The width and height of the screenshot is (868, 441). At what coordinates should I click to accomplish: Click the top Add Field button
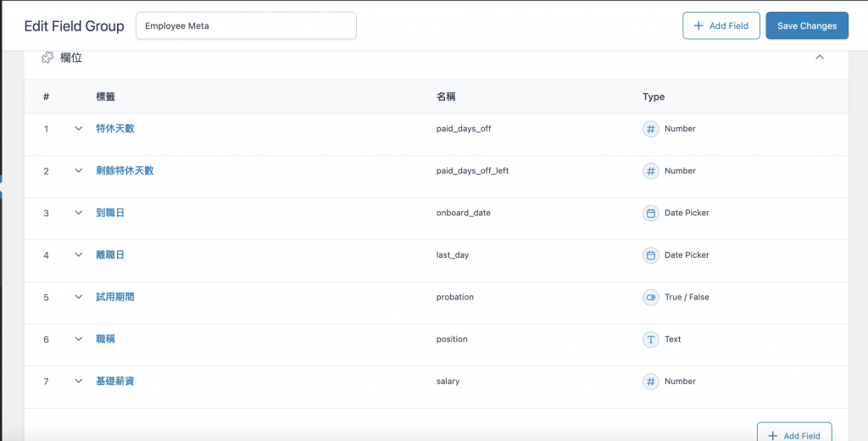pos(721,25)
